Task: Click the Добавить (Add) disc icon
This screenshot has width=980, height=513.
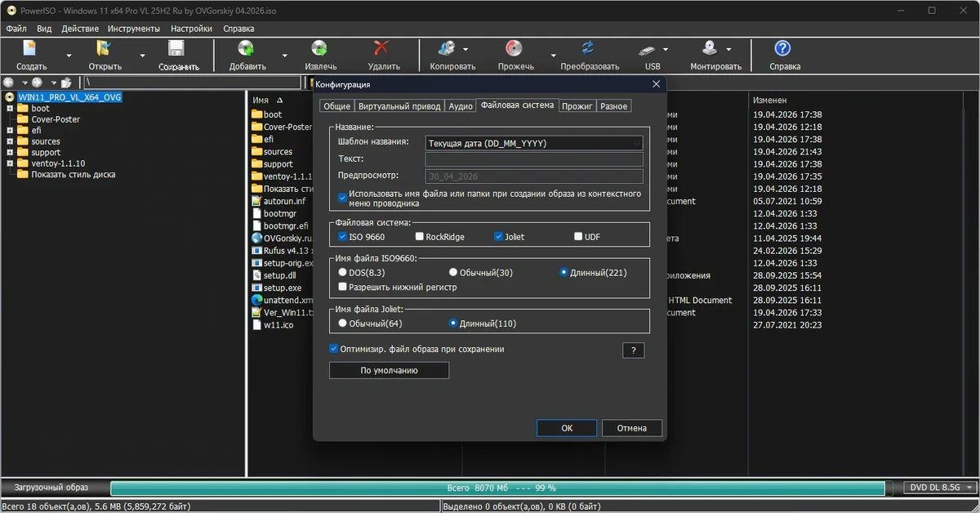Action: 246,48
